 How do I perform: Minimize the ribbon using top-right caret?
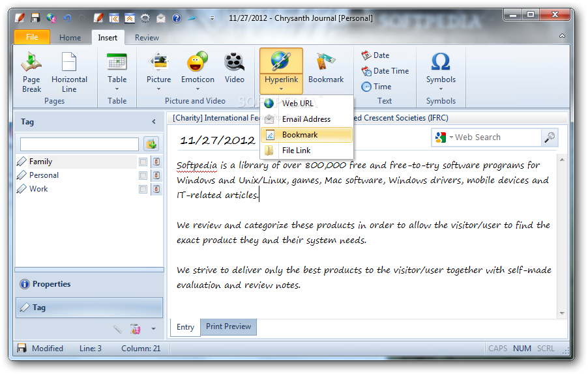pyautogui.click(x=562, y=36)
